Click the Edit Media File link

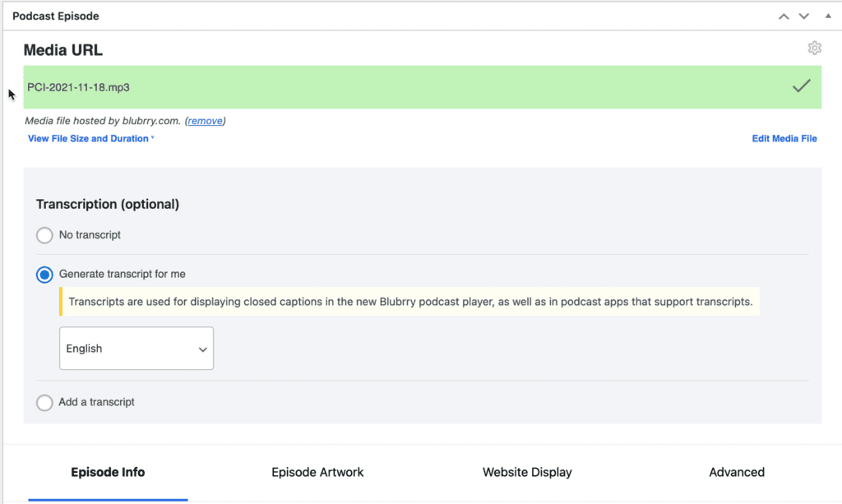tap(784, 138)
